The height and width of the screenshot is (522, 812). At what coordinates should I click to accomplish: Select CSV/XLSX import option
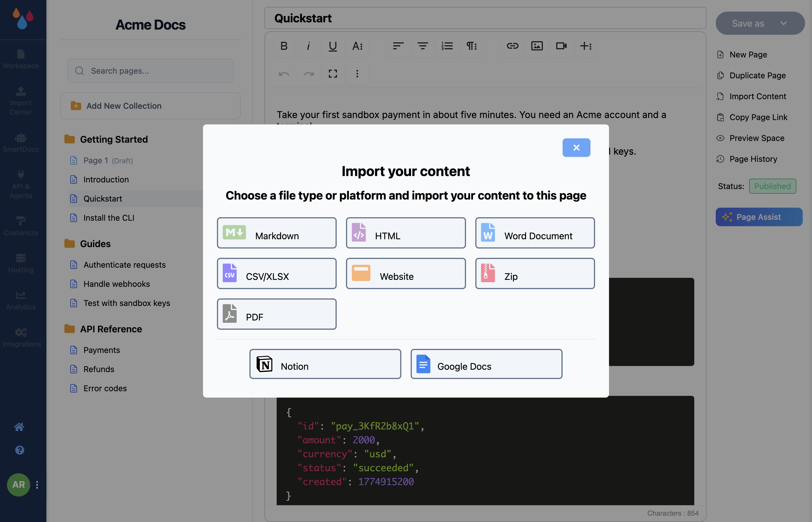(277, 273)
